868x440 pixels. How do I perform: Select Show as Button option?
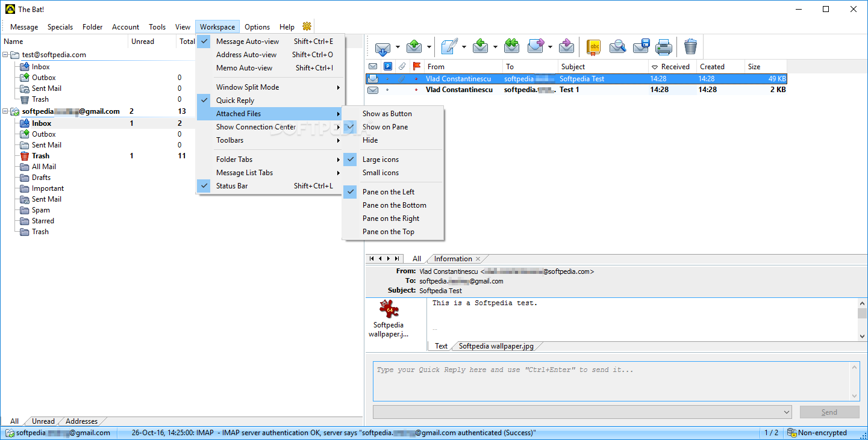pos(393,114)
